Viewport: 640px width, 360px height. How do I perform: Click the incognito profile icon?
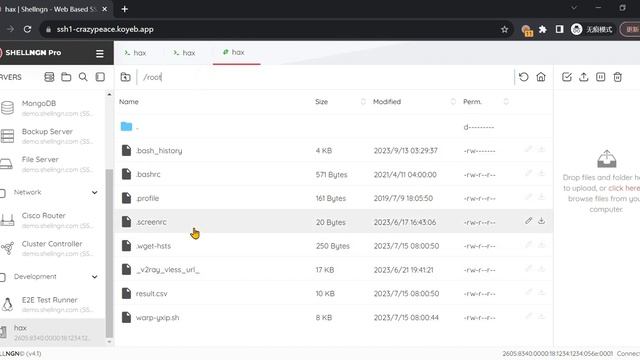point(576,29)
